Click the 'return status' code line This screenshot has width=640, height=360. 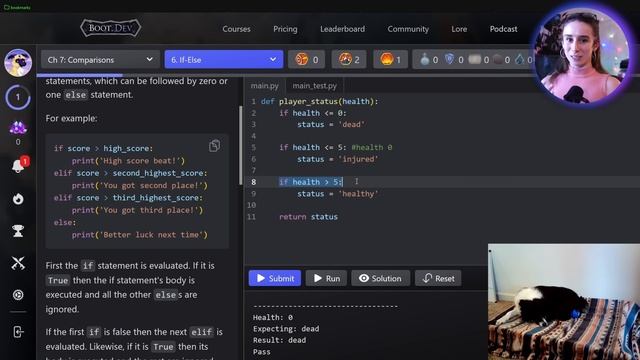(308, 217)
